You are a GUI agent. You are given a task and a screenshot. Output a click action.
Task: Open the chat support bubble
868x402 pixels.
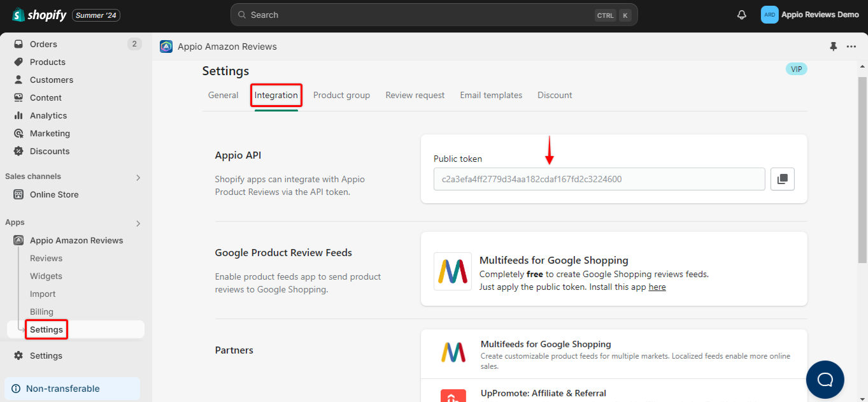(825, 380)
